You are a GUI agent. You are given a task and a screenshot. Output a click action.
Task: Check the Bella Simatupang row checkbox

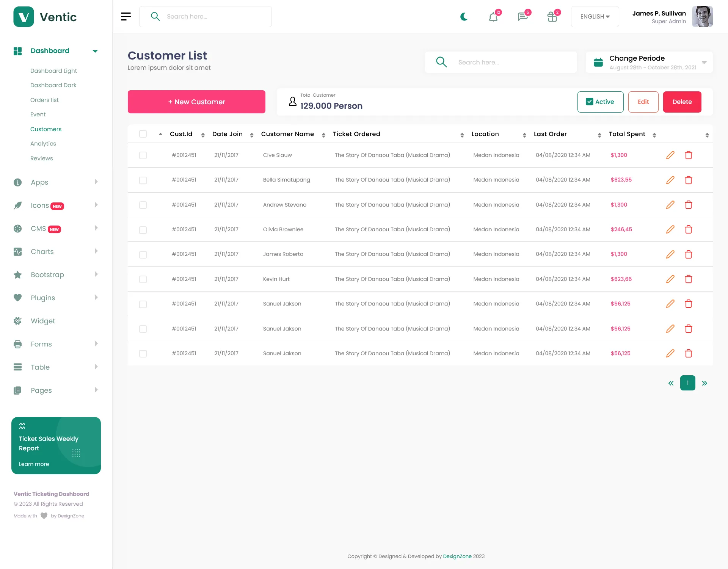tap(143, 180)
